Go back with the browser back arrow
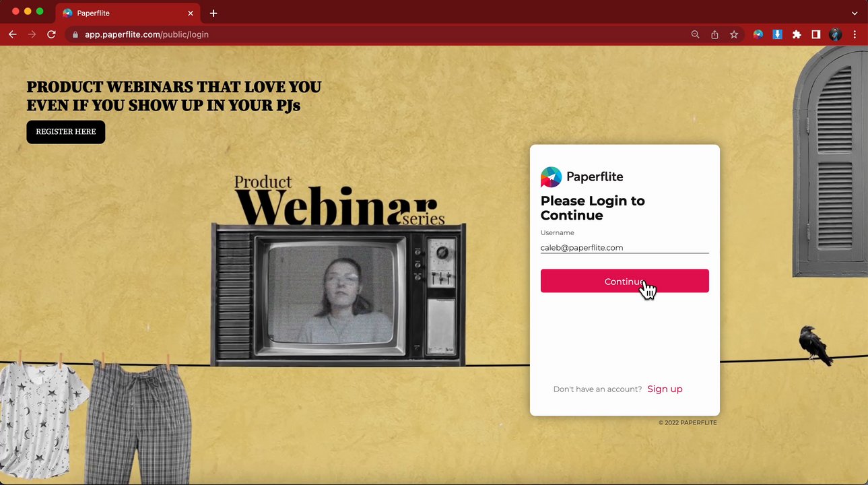The image size is (868, 485). [x=12, y=34]
